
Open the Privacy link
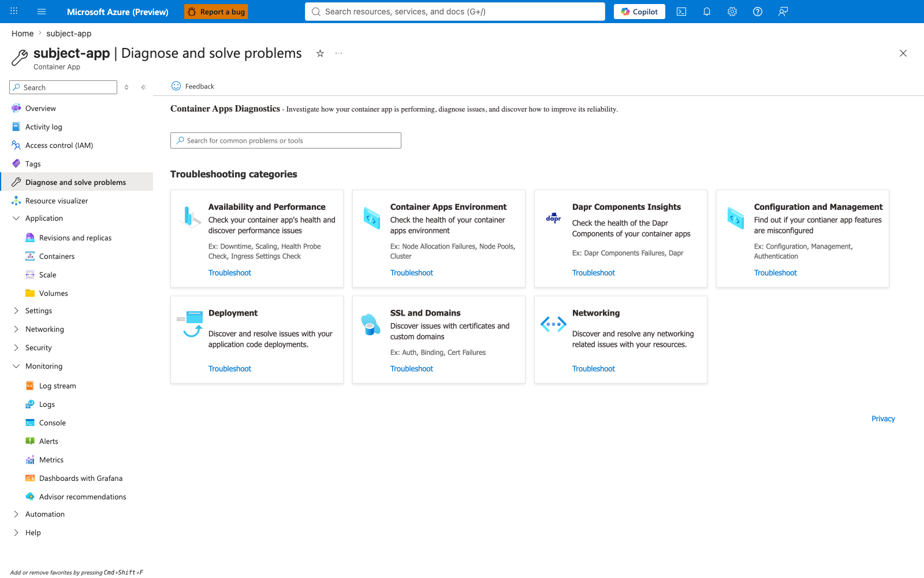(x=883, y=419)
